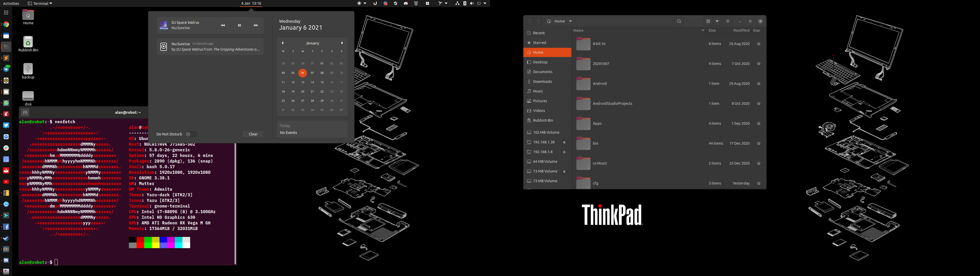This screenshot has height=276, width=980.
Task: Show the next month in the calendar
Action: coord(342,43)
